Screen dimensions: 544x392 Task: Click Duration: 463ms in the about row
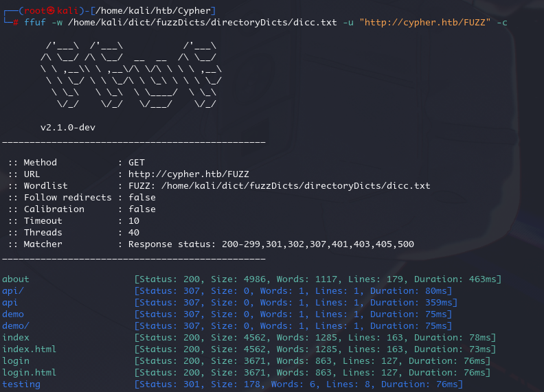(x=456, y=279)
